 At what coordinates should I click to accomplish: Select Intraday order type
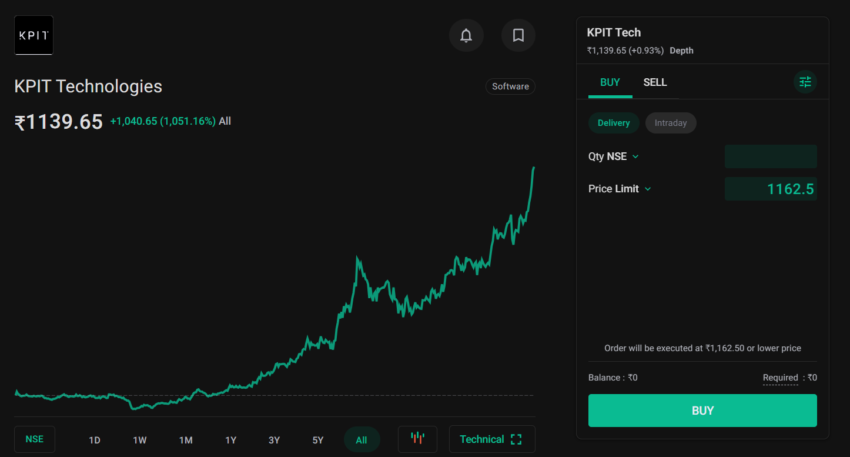[x=670, y=123]
